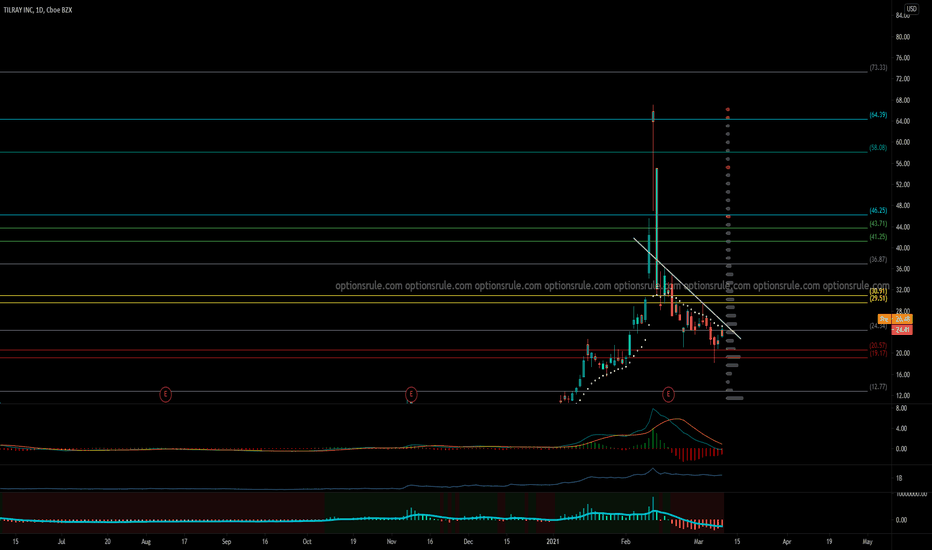Click Feb on the date axis
932x550 pixels.
pyautogui.click(x=625, y=542)
